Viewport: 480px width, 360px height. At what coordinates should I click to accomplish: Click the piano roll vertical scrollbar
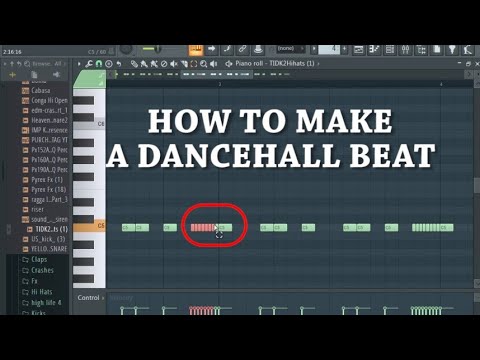tap(477, 185)
